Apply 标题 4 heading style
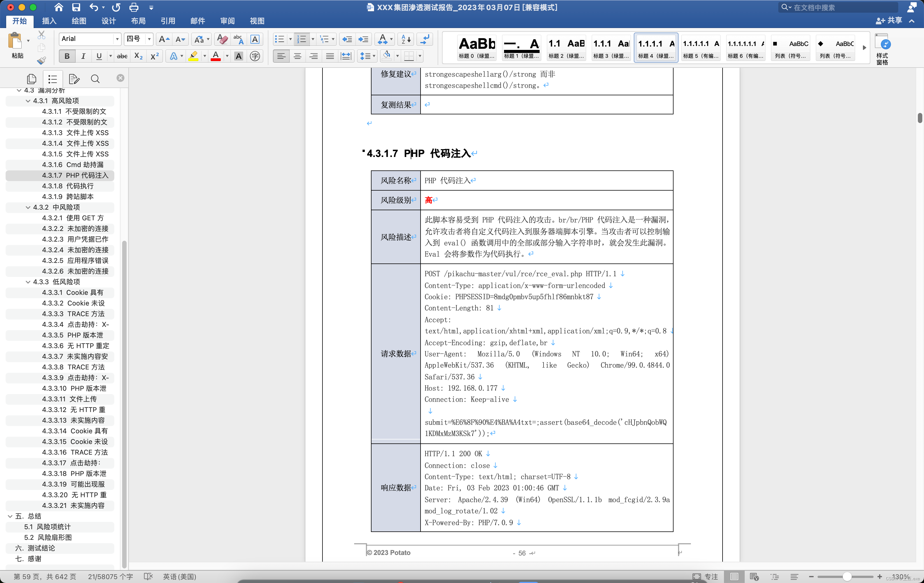924x583 pixels. (x=656, y=48)
